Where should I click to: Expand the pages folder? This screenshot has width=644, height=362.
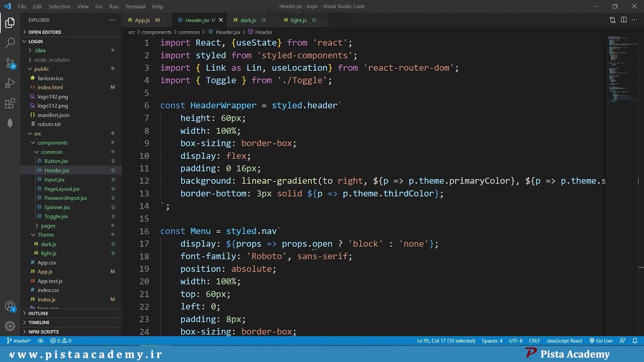click(x=71, y=226)
